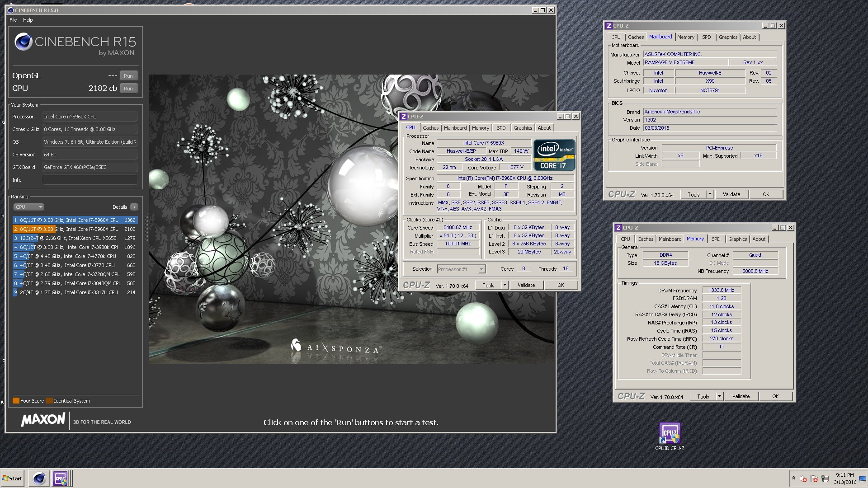868x488 pixels.
Task: Click the Core Speed 5400.67 MHz value
Action: click(458, 228)
